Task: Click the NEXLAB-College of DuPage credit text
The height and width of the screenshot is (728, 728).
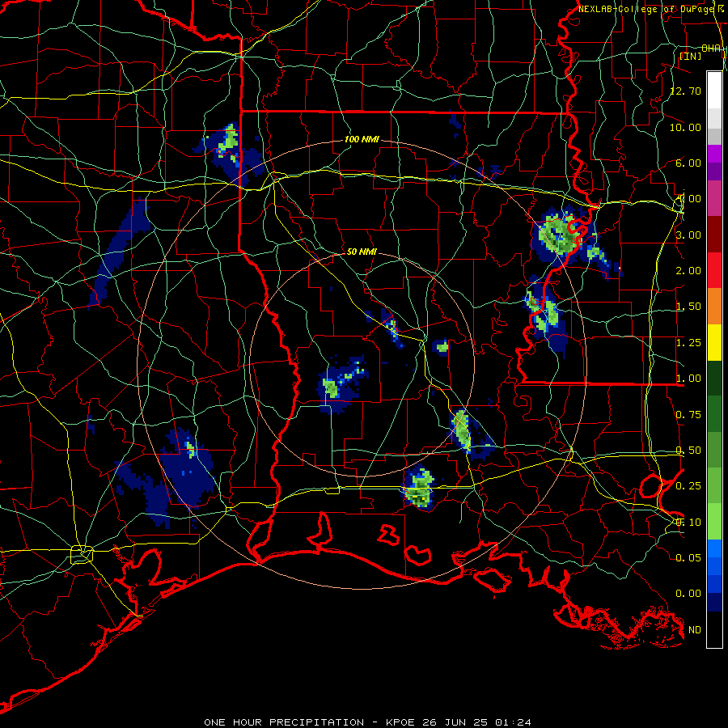Action: 646,9
